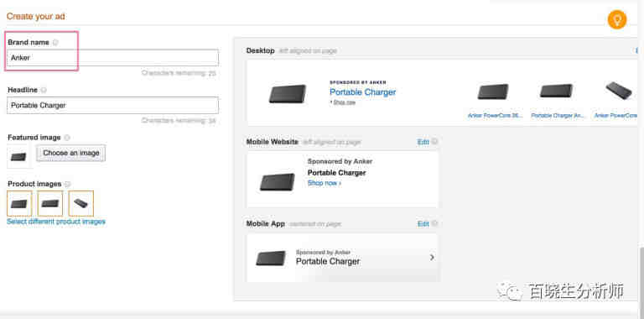Image resolution: width=644 pixels, height=319 pixels.
Task: Click the charger image in Mobile App preview
Action: coord(271,259)
